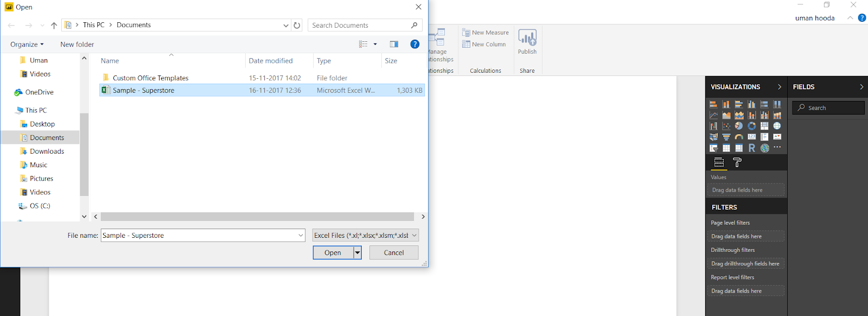Select the Area chart visualization
The width and height of the screenshot is (868, 316).
coord(726,115)
